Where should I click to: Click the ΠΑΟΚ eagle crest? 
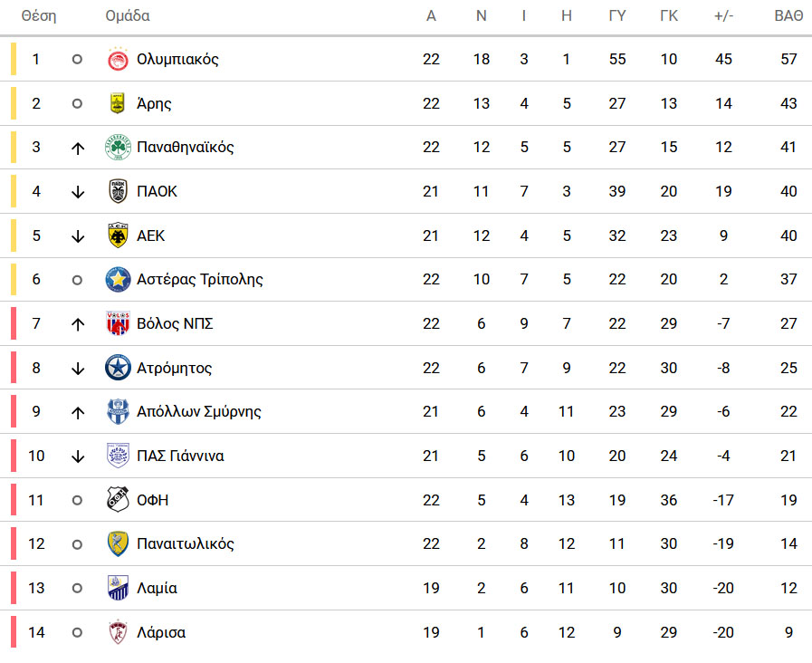pos(118,191)
